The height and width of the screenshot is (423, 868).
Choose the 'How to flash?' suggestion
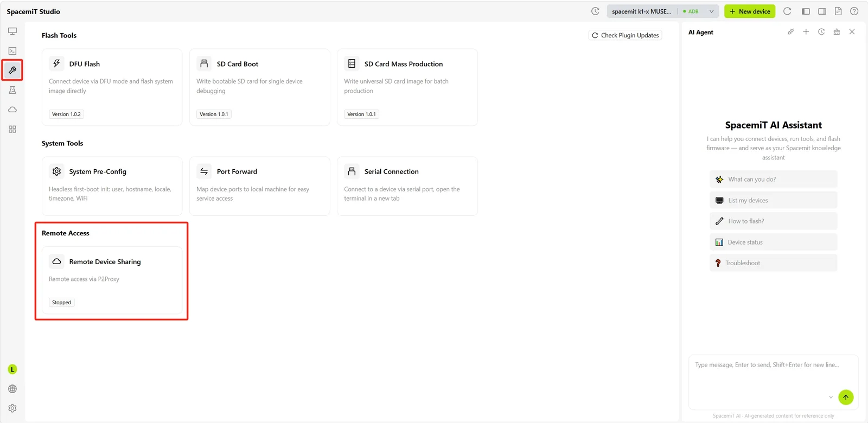coord(773,221)
